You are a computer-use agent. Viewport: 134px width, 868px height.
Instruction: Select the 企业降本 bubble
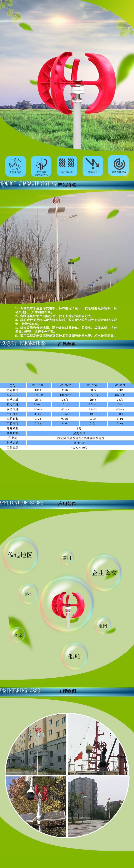pos(104,573)
